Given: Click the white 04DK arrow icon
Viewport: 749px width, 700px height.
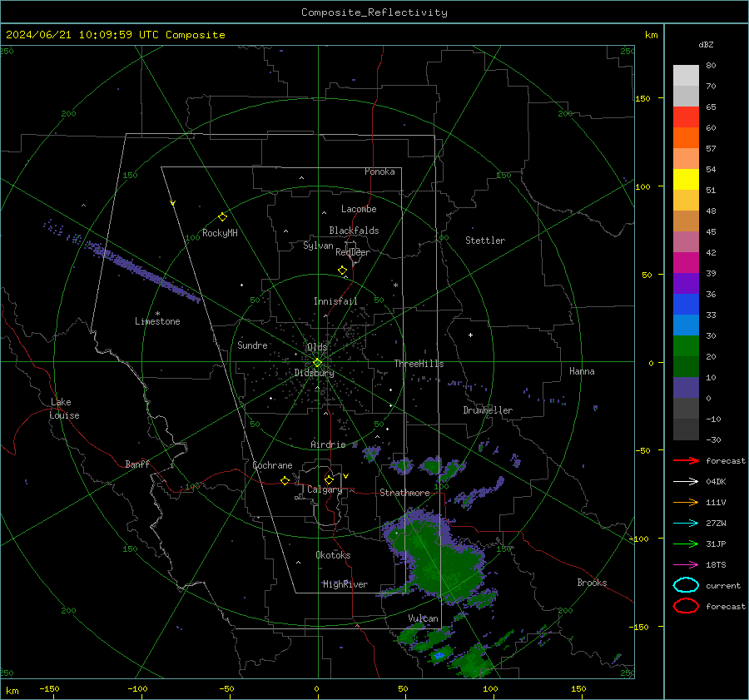Looking at the screenshot, I should coord(686,481).
